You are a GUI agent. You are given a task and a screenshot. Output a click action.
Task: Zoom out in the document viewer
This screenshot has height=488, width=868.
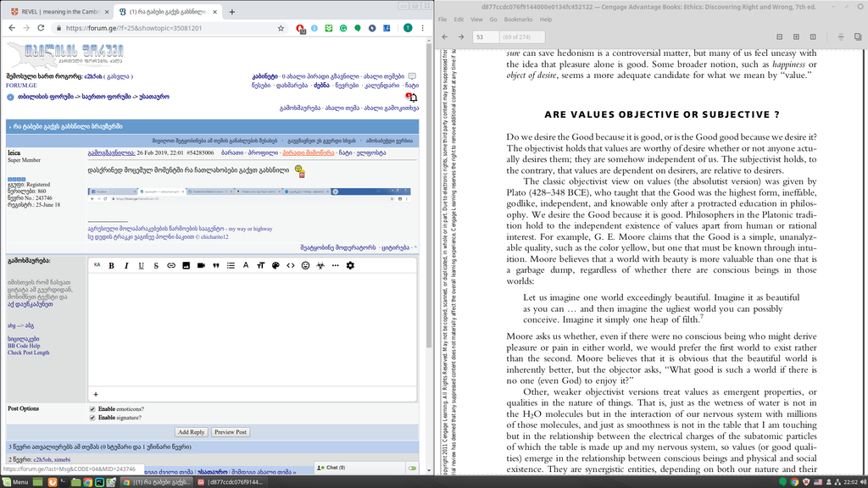[780, 37]
